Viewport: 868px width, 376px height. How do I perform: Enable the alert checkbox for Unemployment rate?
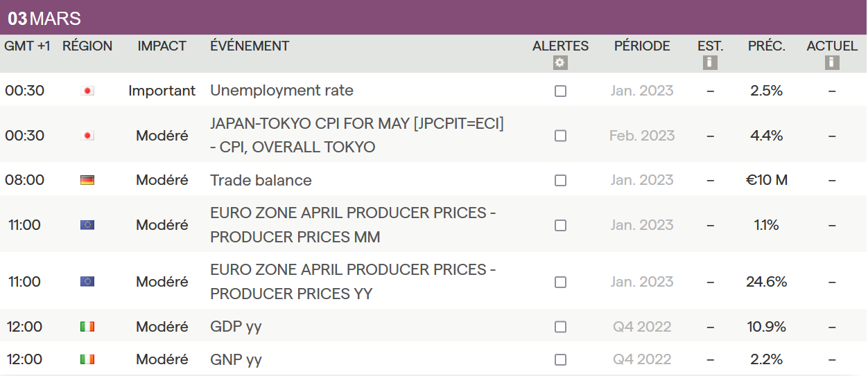pyautogui.click(x=560, y=91)
